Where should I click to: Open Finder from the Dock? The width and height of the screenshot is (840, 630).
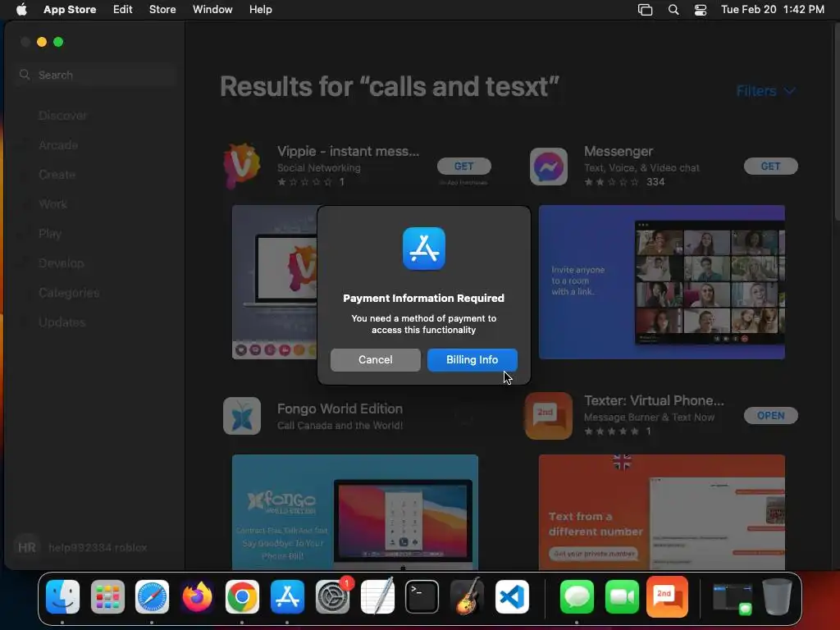62,597
